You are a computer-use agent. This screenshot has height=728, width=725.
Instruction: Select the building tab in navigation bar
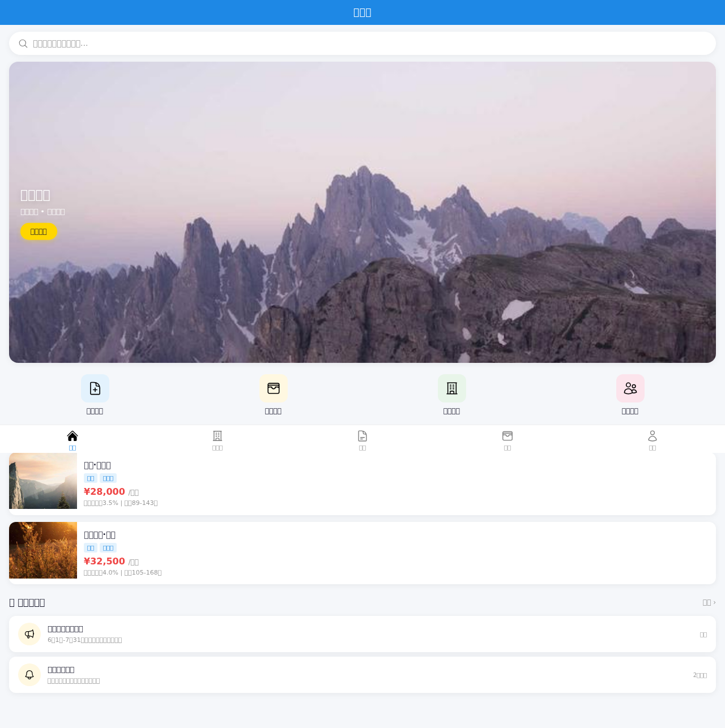(x=217, y=440)
